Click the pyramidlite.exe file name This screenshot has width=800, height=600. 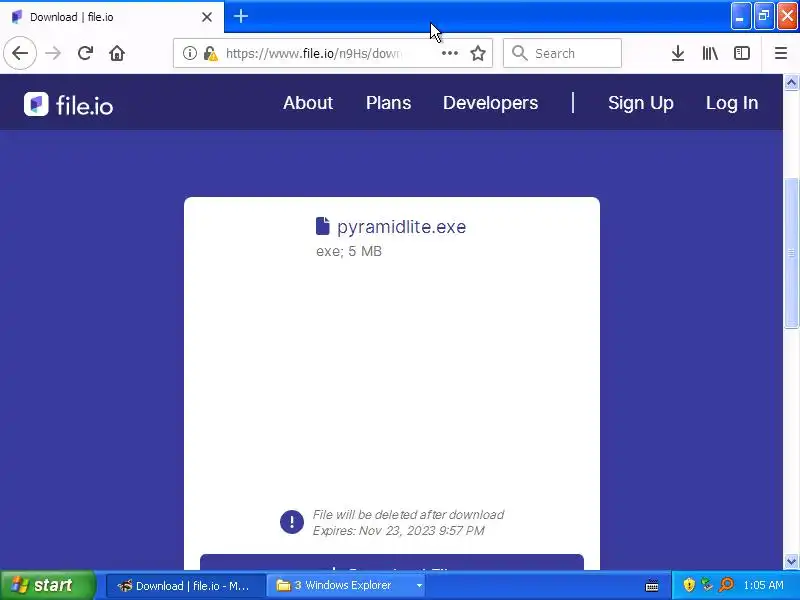point(401,227)
